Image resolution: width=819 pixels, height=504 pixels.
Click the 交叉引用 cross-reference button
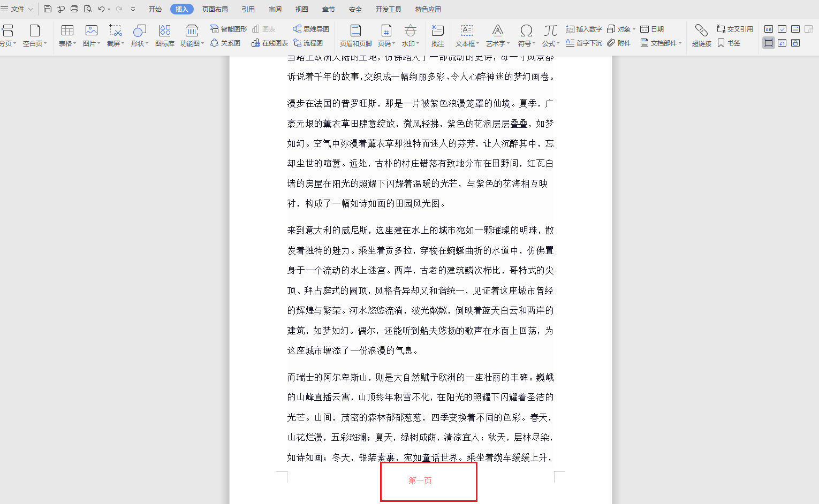click(734, 29)
